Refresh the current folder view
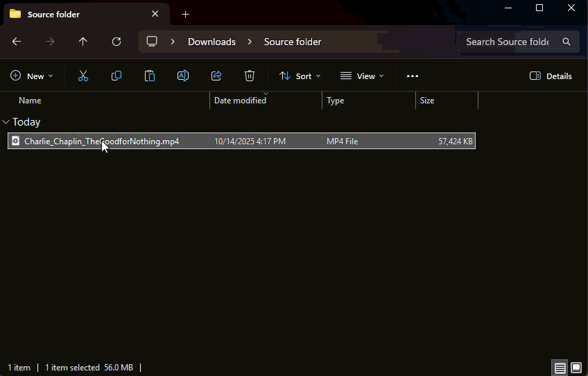Viewport: 588px width, 376px height. point(116,42)
